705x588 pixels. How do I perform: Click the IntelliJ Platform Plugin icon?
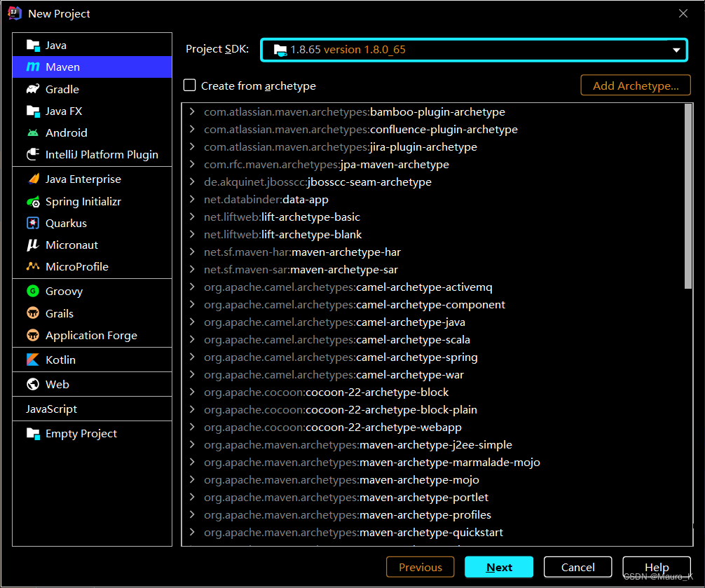click(x=33, y=154)
